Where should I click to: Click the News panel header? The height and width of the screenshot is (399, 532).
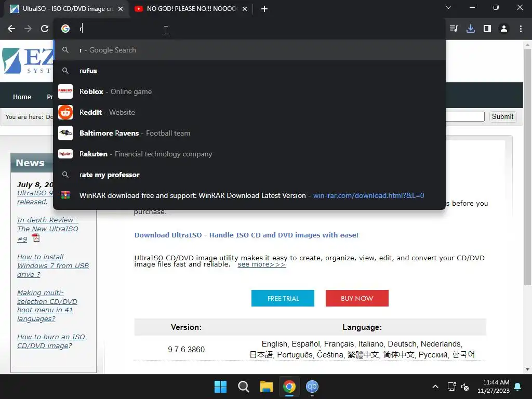(x=32, y=163)
